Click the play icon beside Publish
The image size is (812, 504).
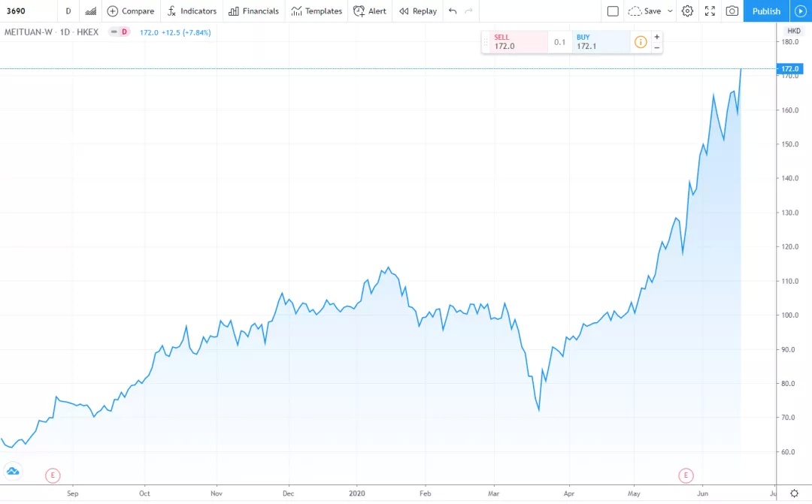coord(801,11)
